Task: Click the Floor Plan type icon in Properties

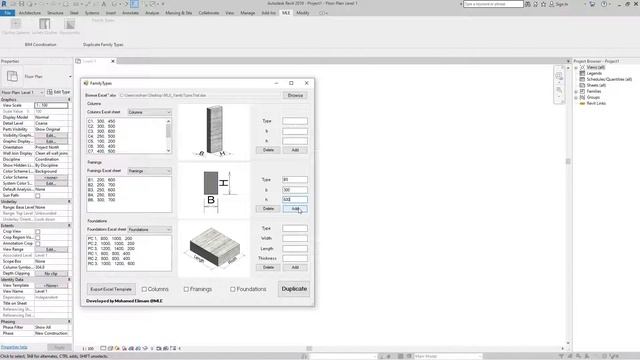Action: coord(12,76)
